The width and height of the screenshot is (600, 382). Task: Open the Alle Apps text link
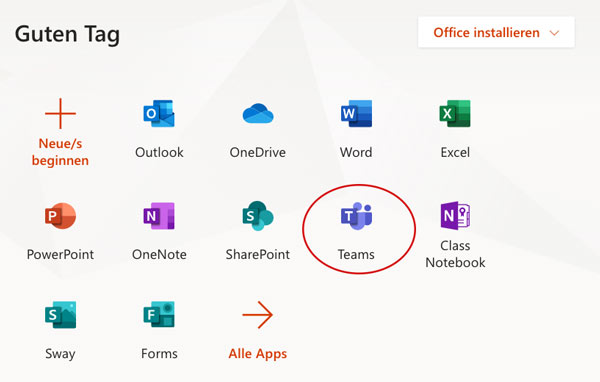(x=258, y=354)
